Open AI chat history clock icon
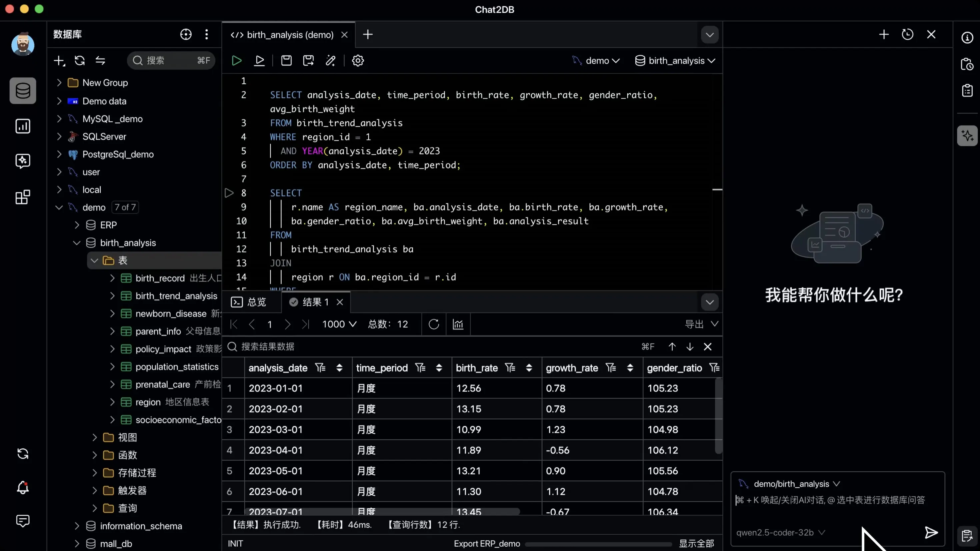The height and width of the screenshot is (551, 980). tap(907, 35)
